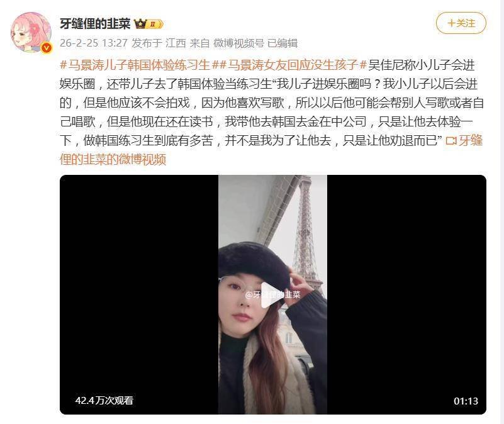Screen dimensions: 504x424
Task: Click the 01:13 video duration label
Action: click(x=466, y=401)
